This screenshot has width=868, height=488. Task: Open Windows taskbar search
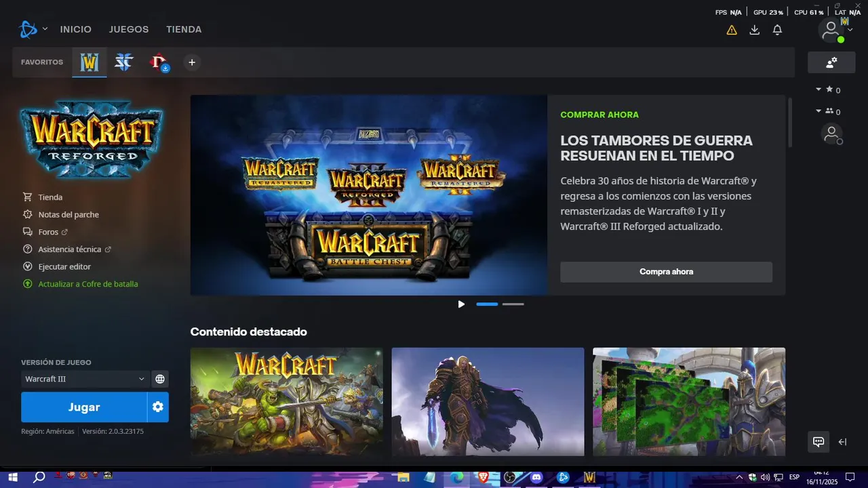[39, 477]
